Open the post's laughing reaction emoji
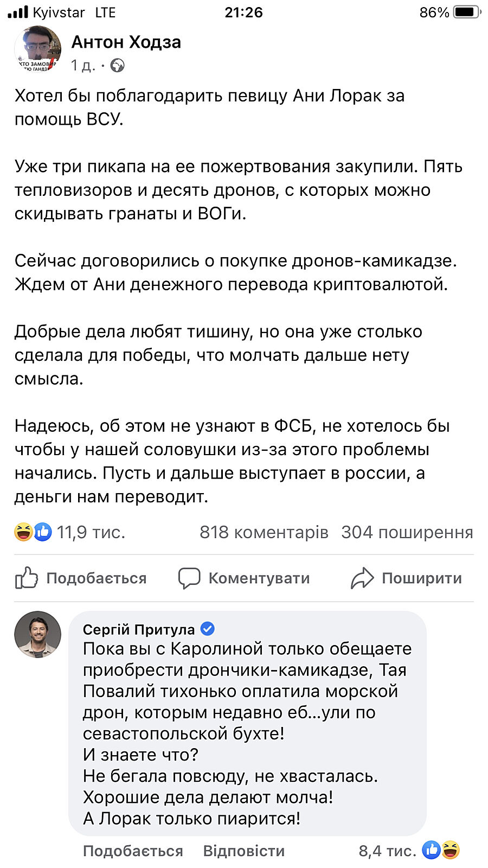The image size is (488, 868). click(x=24, y=532)
